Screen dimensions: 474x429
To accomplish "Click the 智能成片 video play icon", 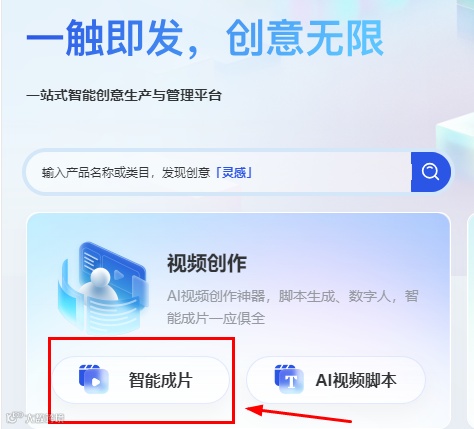I will (94, 379).
